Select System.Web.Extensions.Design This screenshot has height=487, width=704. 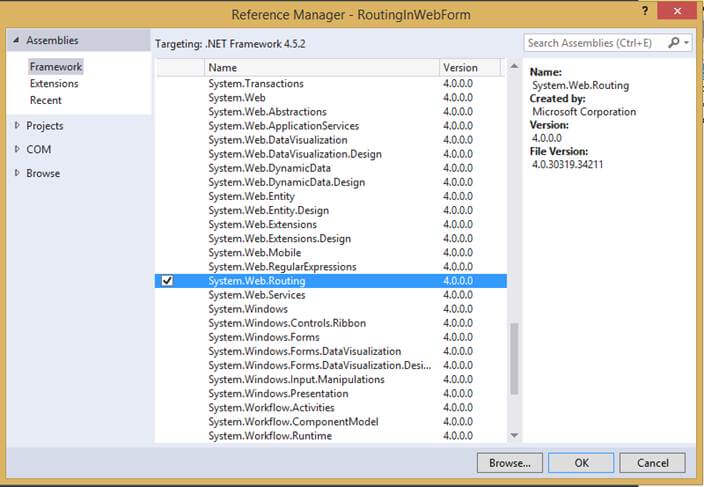(x=331, y=238)
